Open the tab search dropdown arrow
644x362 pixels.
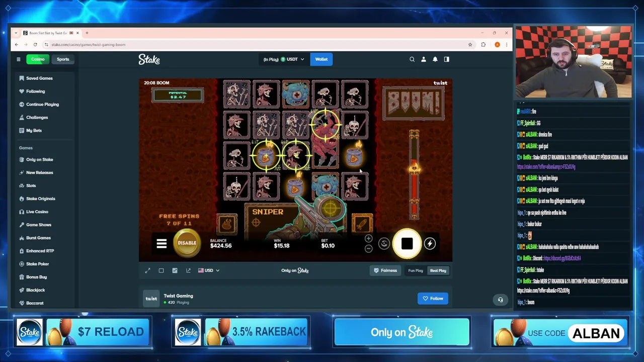[x=16, y=33]
